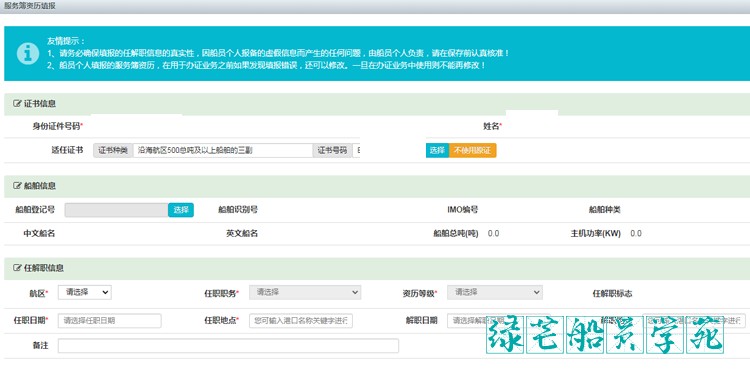Click the edit icon beside 任解职信息
750x372 pixels.
pos(17,268)
